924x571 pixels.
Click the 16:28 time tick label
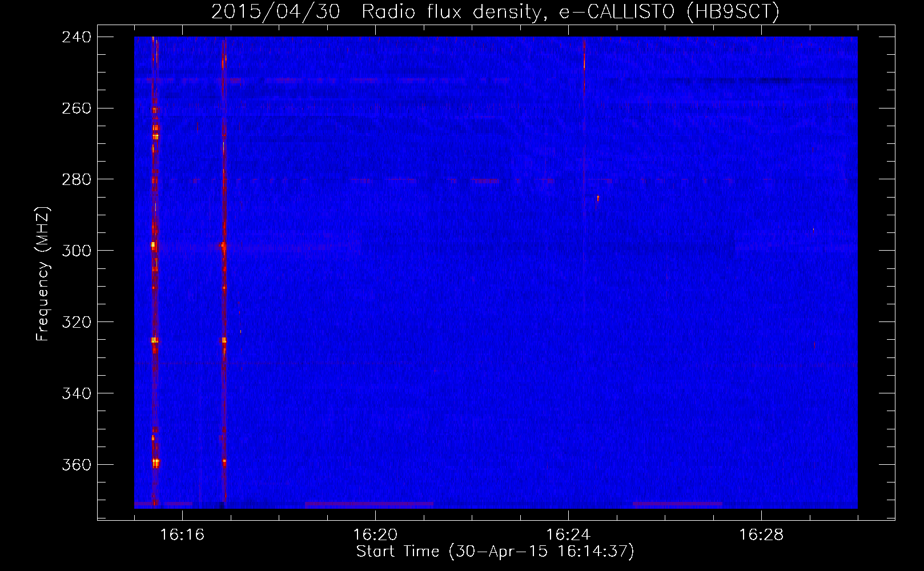tap(761, 534)
